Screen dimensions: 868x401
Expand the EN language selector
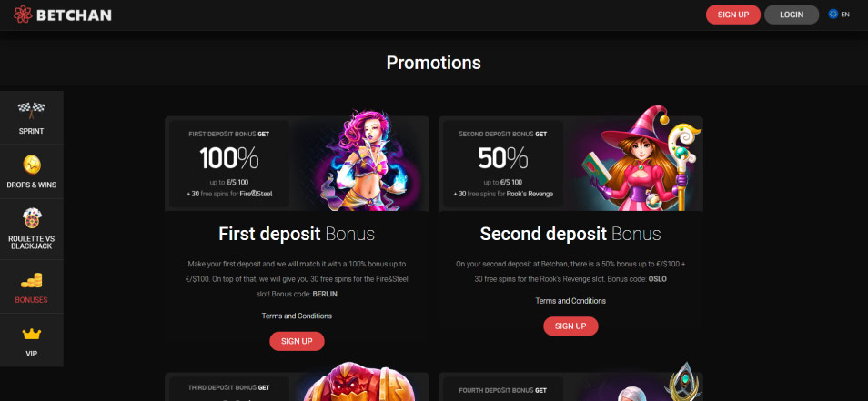844,15
